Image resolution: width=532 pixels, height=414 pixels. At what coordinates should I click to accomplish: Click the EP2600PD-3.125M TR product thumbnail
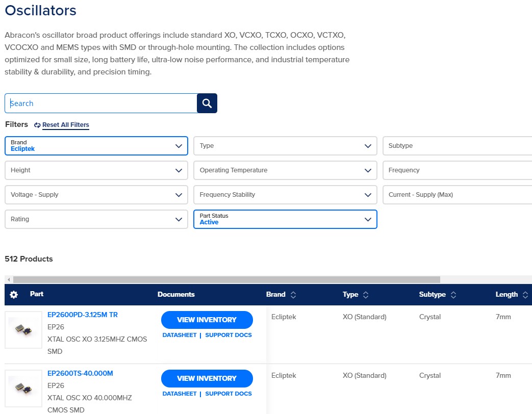[x=23, y=330]
